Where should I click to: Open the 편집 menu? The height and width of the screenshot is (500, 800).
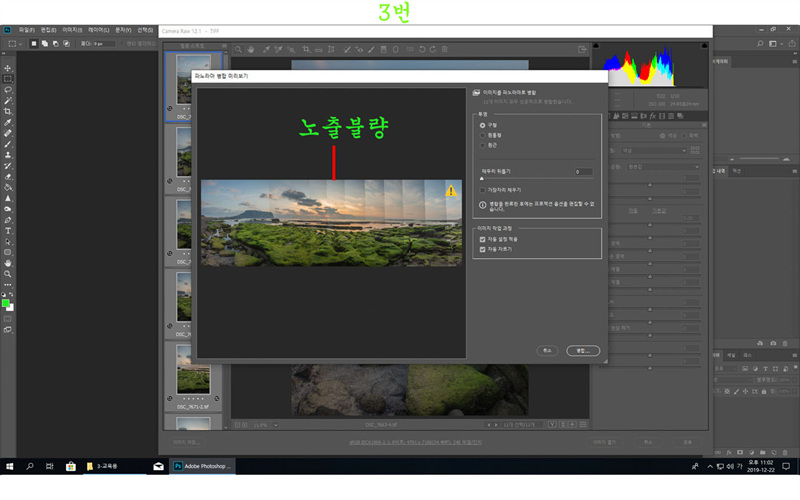(x=49, y=31)
